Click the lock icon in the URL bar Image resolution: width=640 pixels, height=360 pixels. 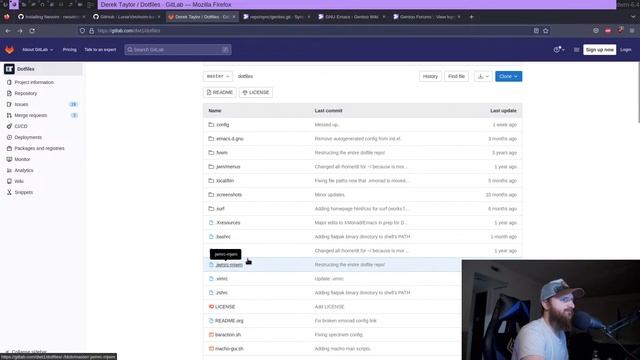coord(91,31)
